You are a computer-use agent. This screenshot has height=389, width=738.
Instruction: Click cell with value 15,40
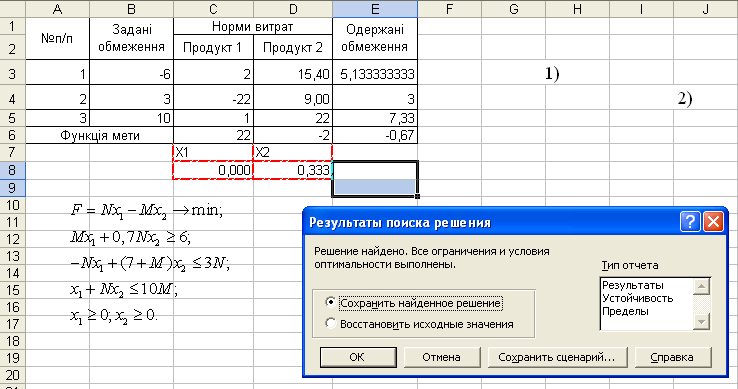[293, 73]
